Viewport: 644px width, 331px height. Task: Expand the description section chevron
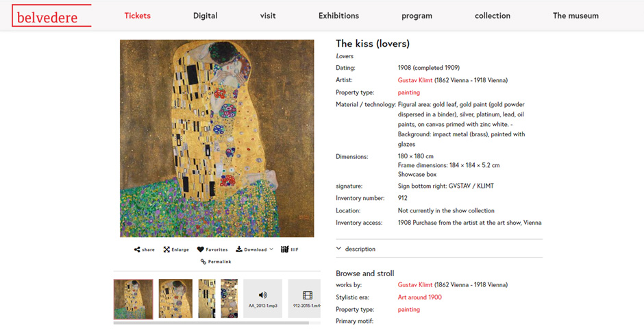point(338,249)
